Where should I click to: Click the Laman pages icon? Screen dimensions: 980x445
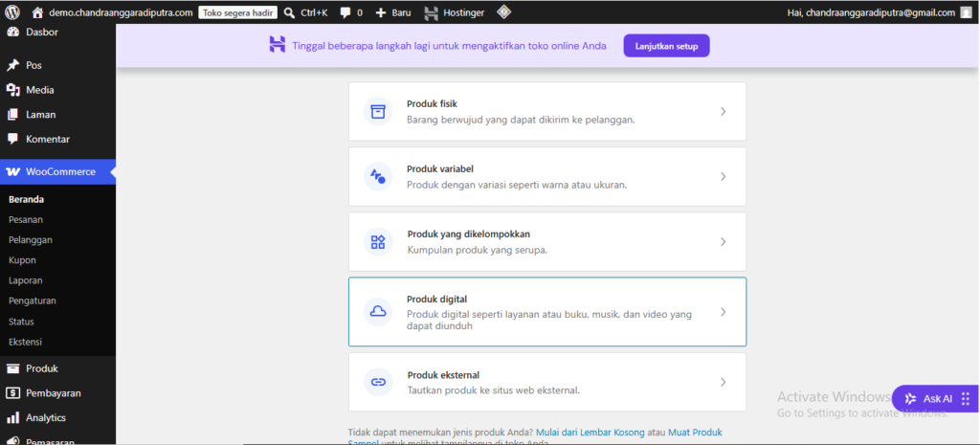[x=13, y=115]
